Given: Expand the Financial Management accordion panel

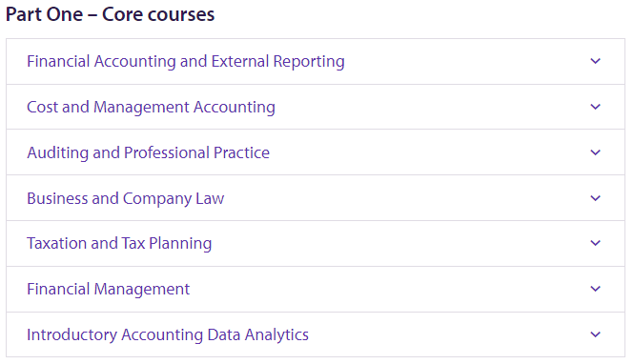Looking at the screenshot, I should pos(316,290).
